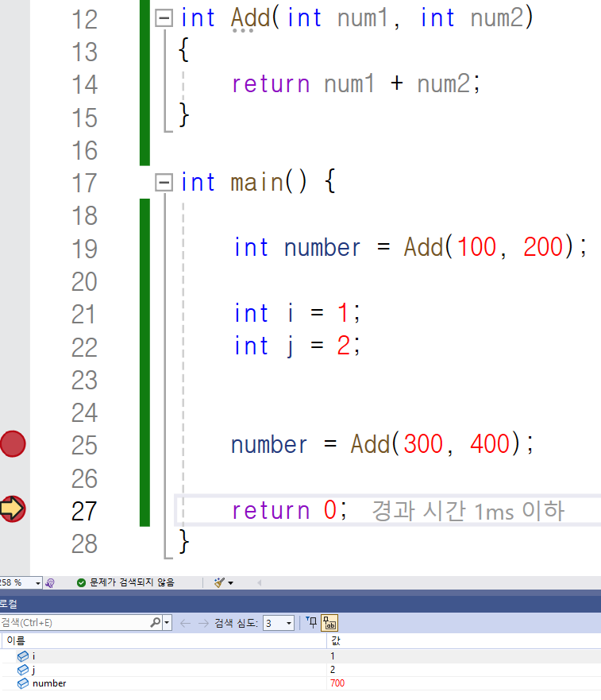Click the 값 column header
Image resolution: width=601 pixels, height=700 pixels.
pyautogui.click(x=464, y=640)
